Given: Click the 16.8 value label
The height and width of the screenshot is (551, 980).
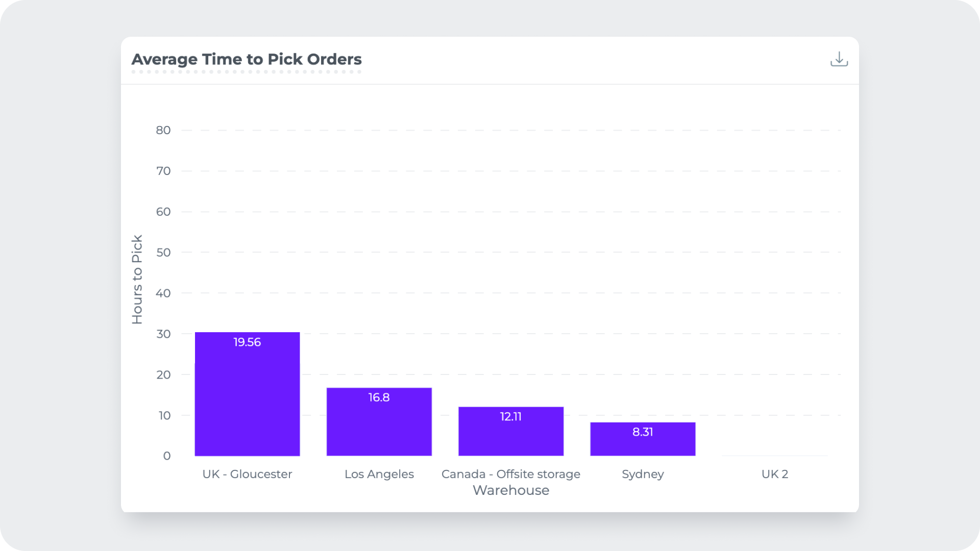Looking at the screenshot, I should pyautogui.click(x=378, y=397).
